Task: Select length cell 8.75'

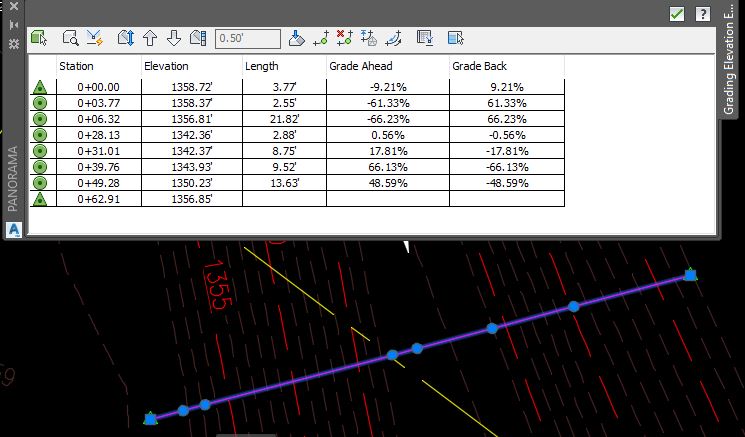Action: (285, 151)
